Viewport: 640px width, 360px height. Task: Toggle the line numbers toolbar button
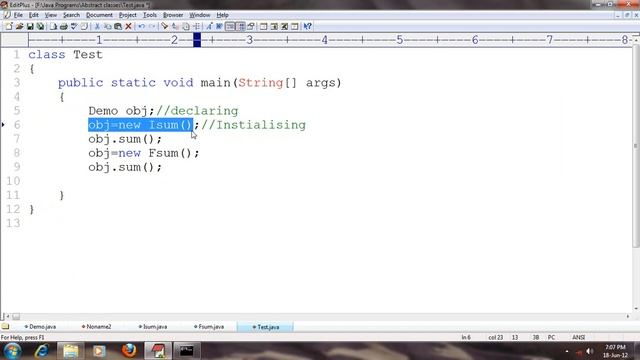(241, 27)
